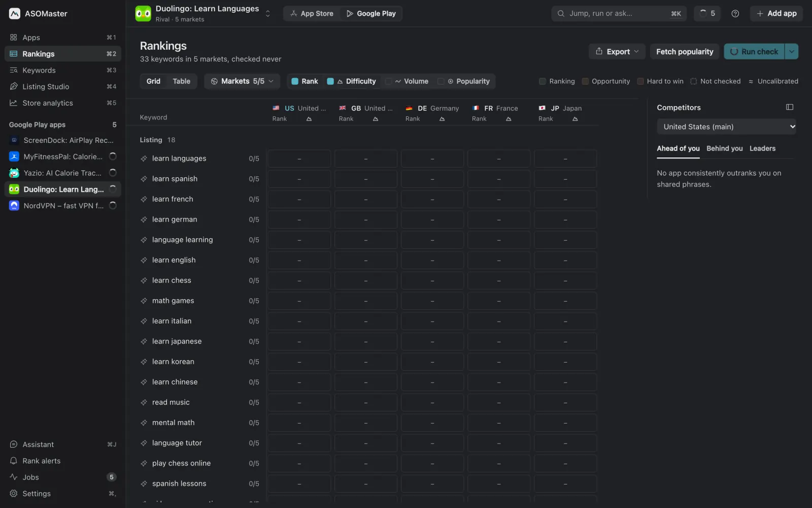Screen dimensions: 812x508
Task: Toggle the Rank metric checkbox
Action: (295, 81)
